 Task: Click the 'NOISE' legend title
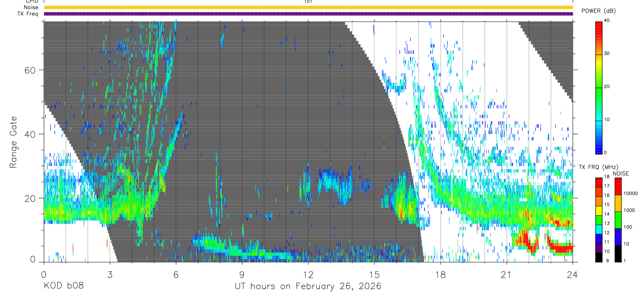(621, 173)
